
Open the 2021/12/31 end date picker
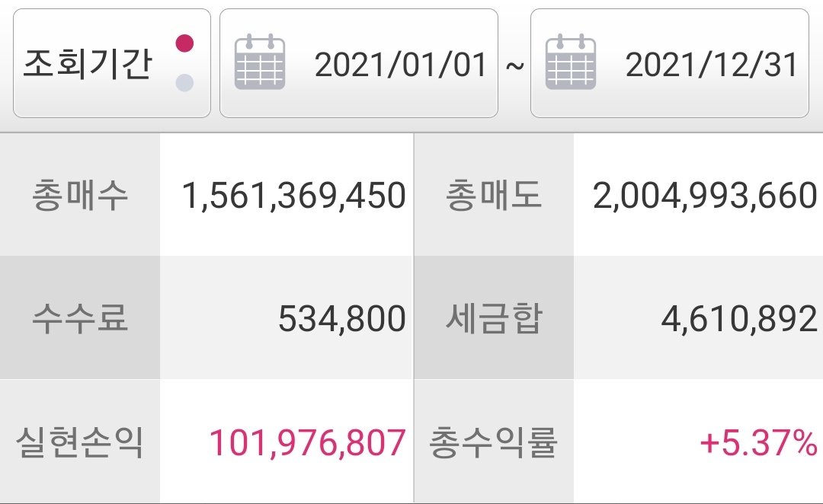click(670, 63)
